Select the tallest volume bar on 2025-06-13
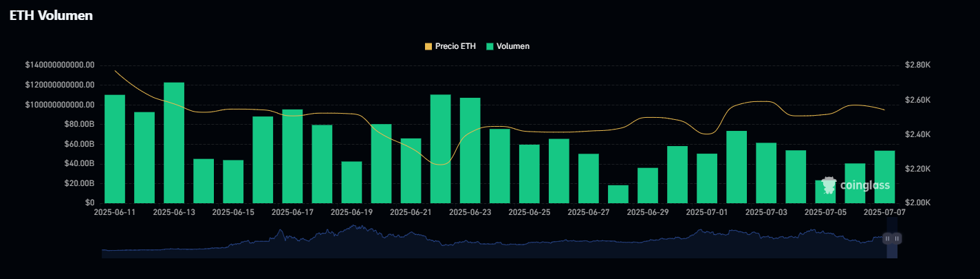 (174, 143)
